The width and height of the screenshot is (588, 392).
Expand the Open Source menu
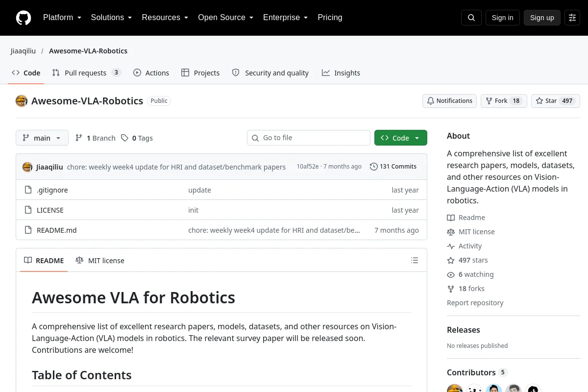pyautogui.click(x=225, y=18)
